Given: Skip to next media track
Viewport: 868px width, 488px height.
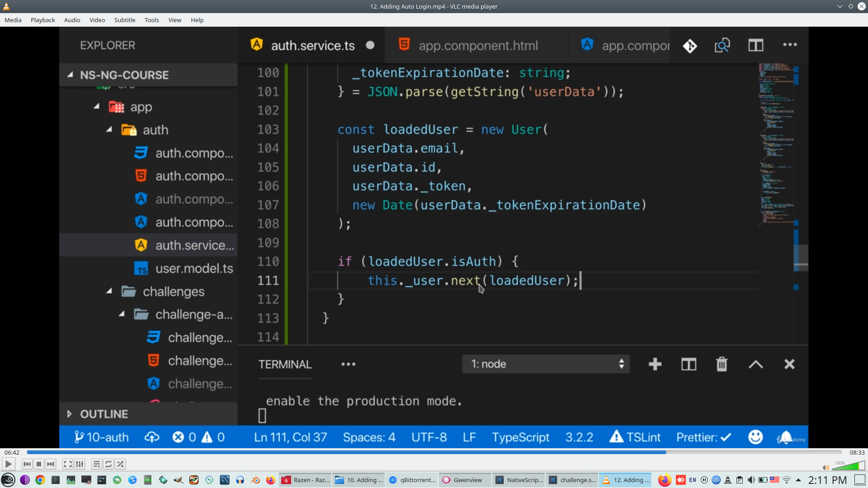Looking at the screenshot, I should [x=51, y=464].
